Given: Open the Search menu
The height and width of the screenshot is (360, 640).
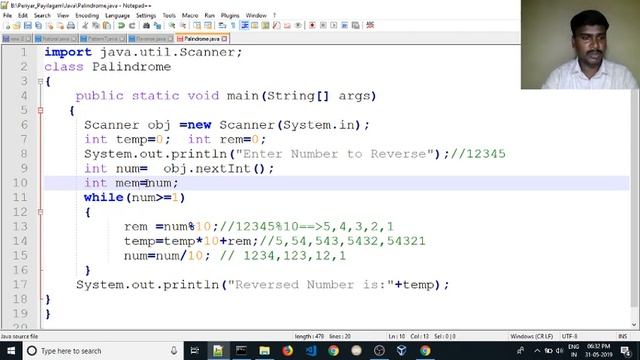Looking at the screenshot, I should pyautogui.click(x=42, y=15).
